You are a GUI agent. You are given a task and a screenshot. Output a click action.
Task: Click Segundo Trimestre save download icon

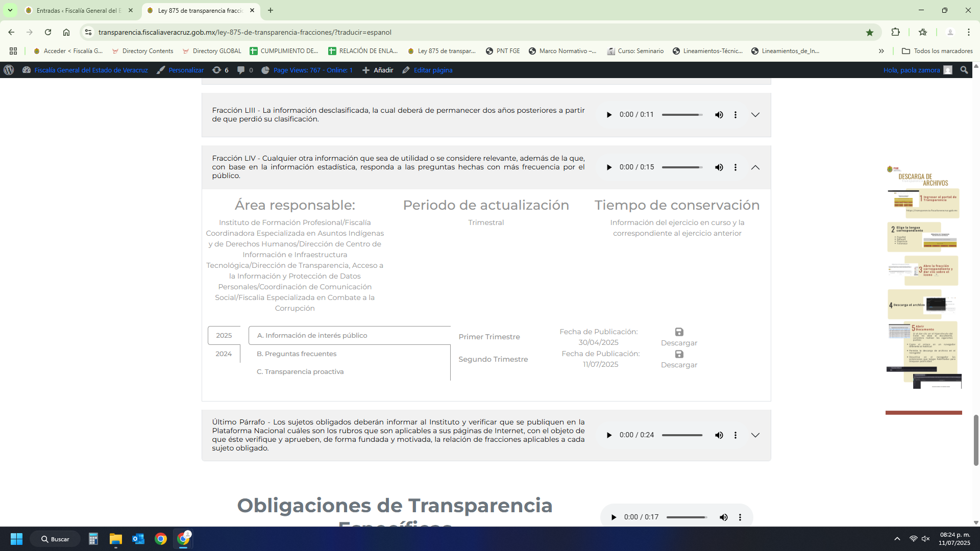click(x=679, y=354)
